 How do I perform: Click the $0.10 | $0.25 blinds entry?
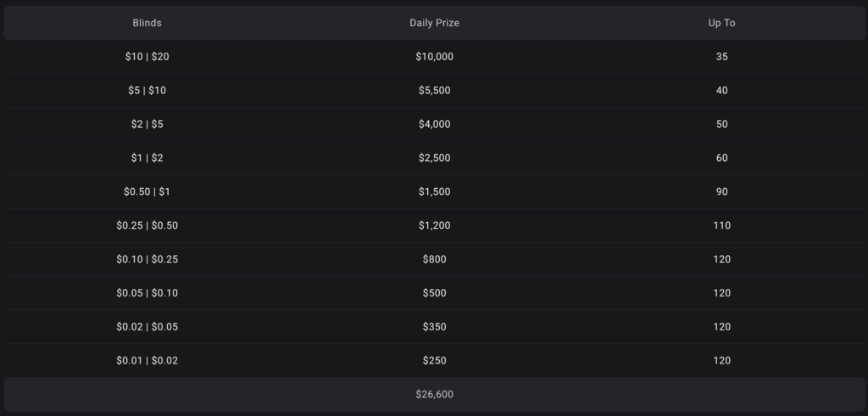(147, 259)
